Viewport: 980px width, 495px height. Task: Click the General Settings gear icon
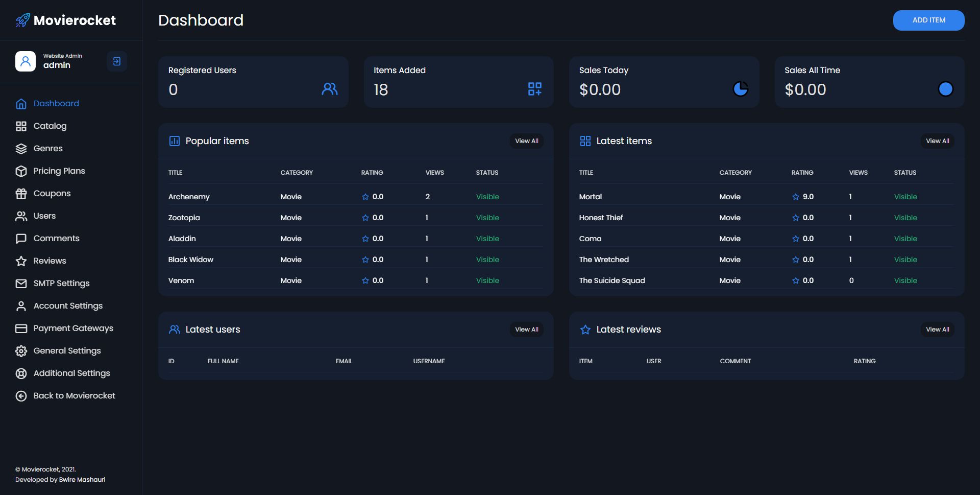pyautogui.click(x=21, y=351)
